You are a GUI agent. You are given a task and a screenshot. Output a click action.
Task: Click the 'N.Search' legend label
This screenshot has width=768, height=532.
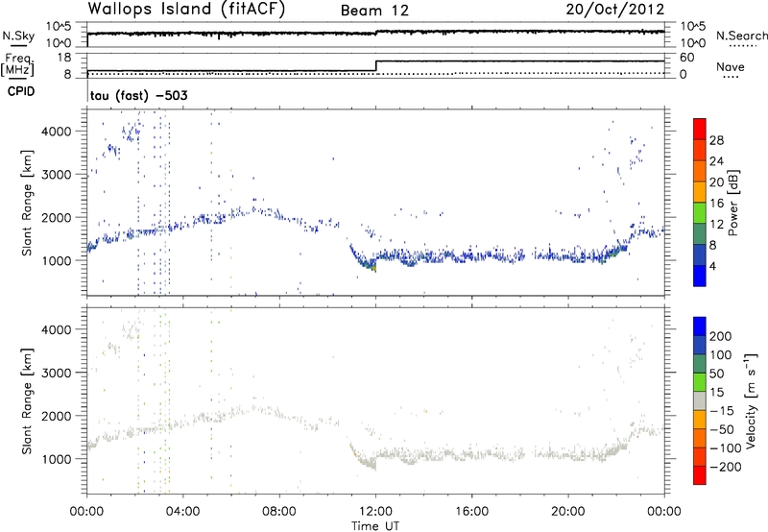coord(741,36)
